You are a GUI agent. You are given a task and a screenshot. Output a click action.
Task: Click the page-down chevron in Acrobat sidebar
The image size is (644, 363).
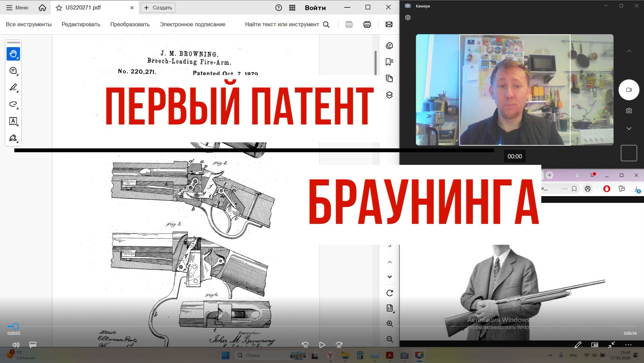pyautogui.click(x=390, y=277)
